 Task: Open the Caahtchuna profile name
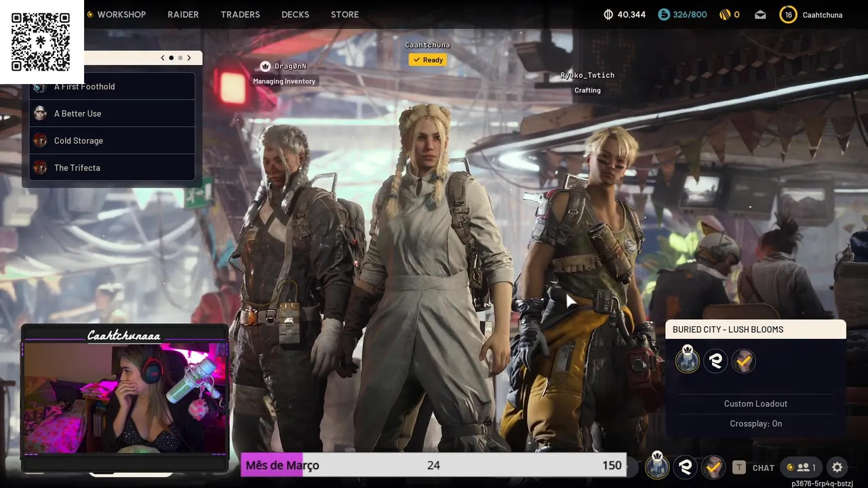[x=823, y=14]
